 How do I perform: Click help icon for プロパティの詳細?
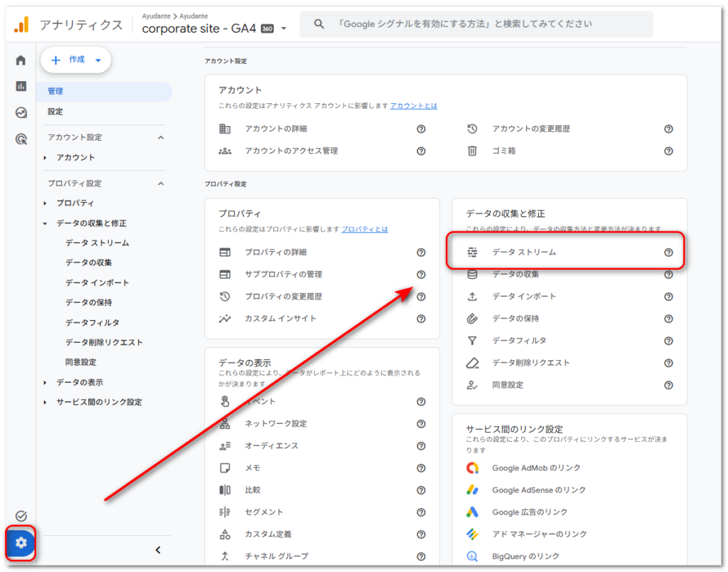pyautogui.click(x=421, y=253)
